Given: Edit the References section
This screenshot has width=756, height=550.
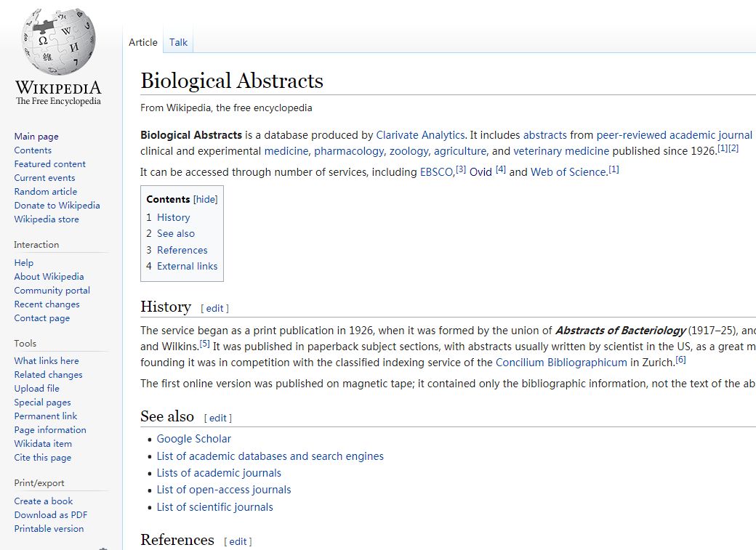Looking at the screenshot, I should 238,542.
